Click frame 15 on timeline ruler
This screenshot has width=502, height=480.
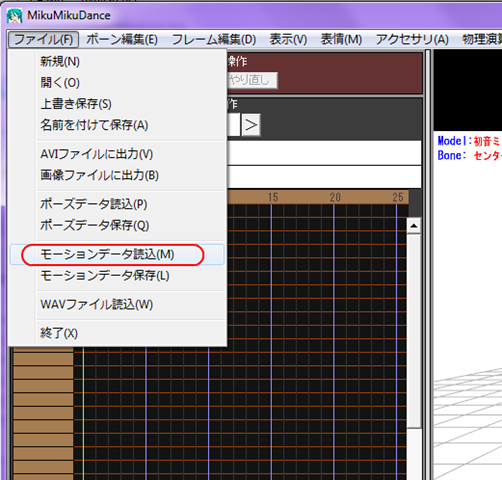273,197
